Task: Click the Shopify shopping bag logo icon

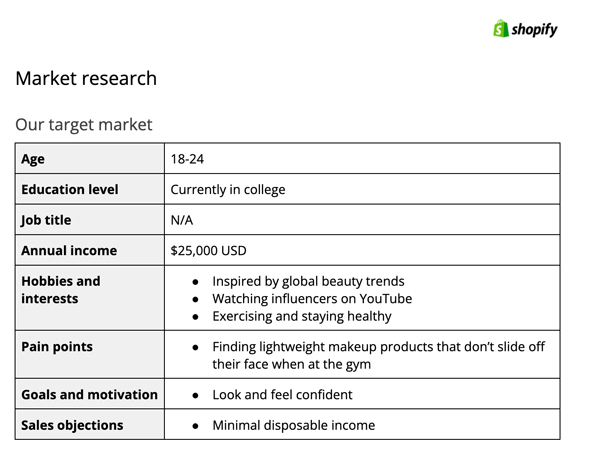Action: (501, 29)
